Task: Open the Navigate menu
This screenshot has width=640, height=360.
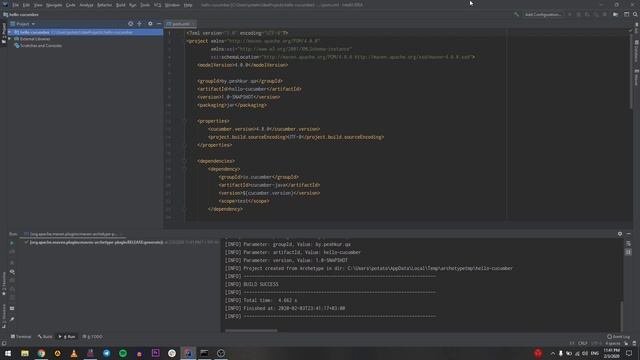Action: click(54, 5)
